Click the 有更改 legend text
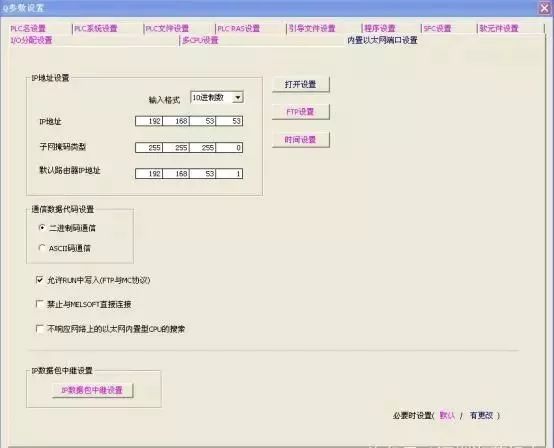Viewport: 554px width, 448px height. pyautogui.click(x=481, y=415)
